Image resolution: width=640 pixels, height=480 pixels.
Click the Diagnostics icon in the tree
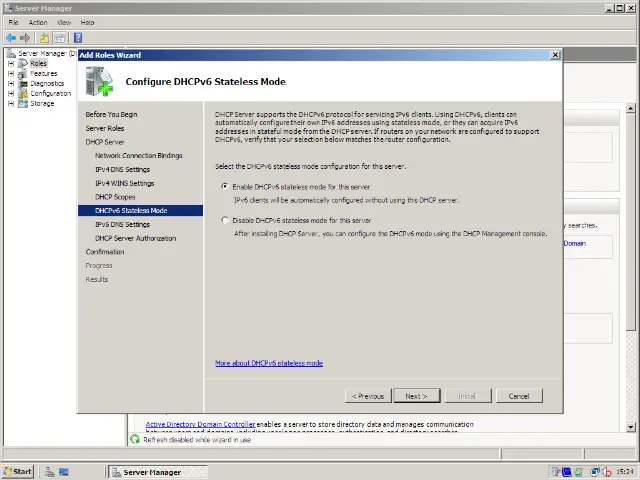coord(23,83)
